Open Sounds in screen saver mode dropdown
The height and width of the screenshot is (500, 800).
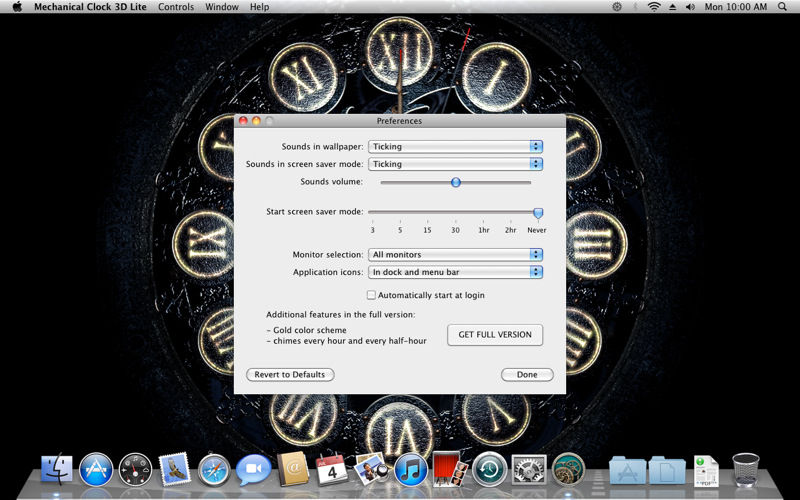(455, 164)
